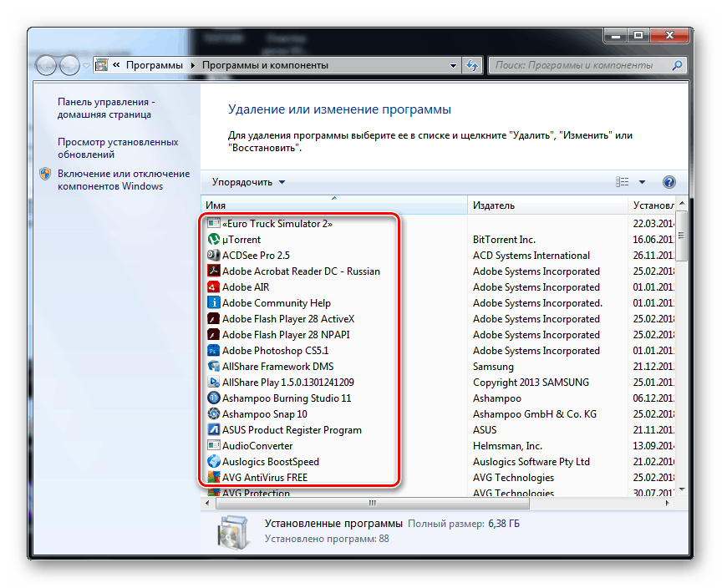Click the Auslogics BoostSpeed globe icon
Image resolution: width=722 pixels, height=588 pixels.
(x=214, y=462)
